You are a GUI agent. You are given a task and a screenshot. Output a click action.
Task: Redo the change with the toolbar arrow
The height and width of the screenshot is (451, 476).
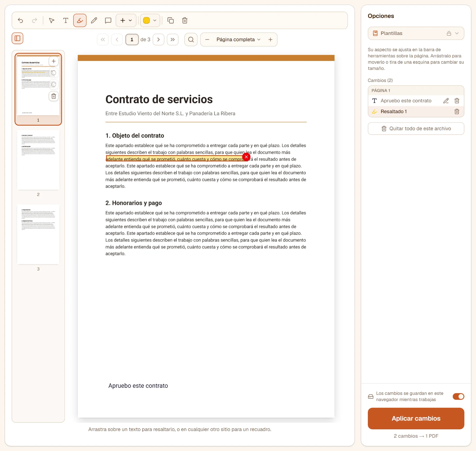(x=34, y=20)
